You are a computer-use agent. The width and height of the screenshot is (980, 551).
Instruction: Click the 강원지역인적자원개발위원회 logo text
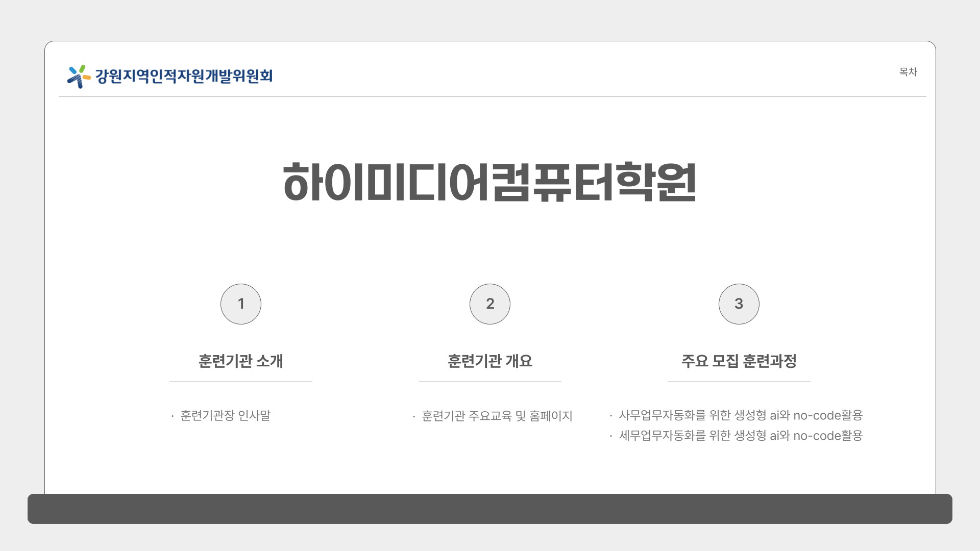pos(184,77)
